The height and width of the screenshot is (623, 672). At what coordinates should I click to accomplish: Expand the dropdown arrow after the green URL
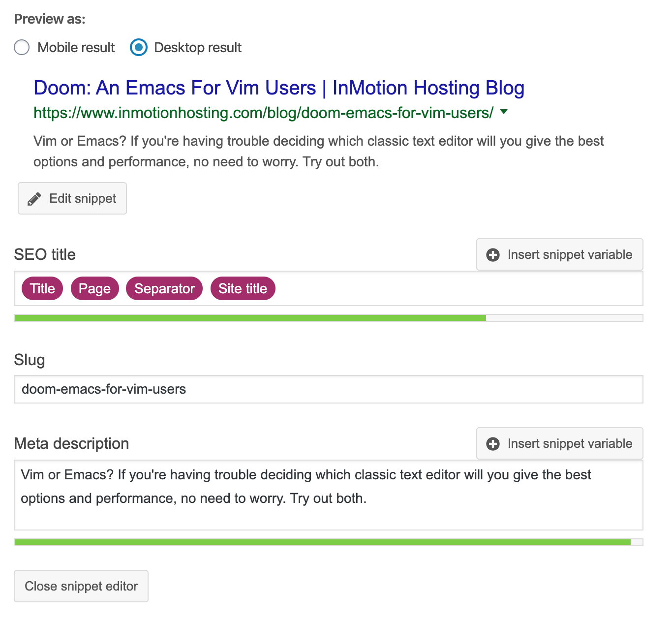coord(503,112)
